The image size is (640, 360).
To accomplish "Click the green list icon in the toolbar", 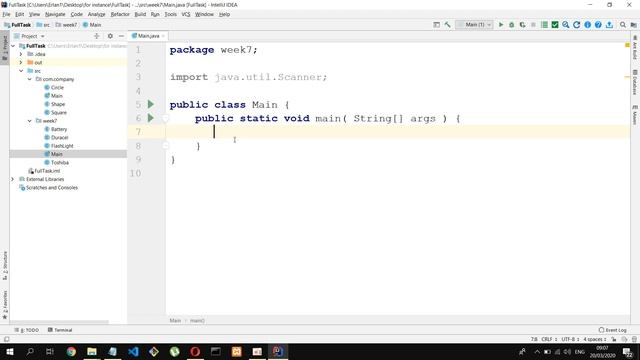I will [544, 25].
